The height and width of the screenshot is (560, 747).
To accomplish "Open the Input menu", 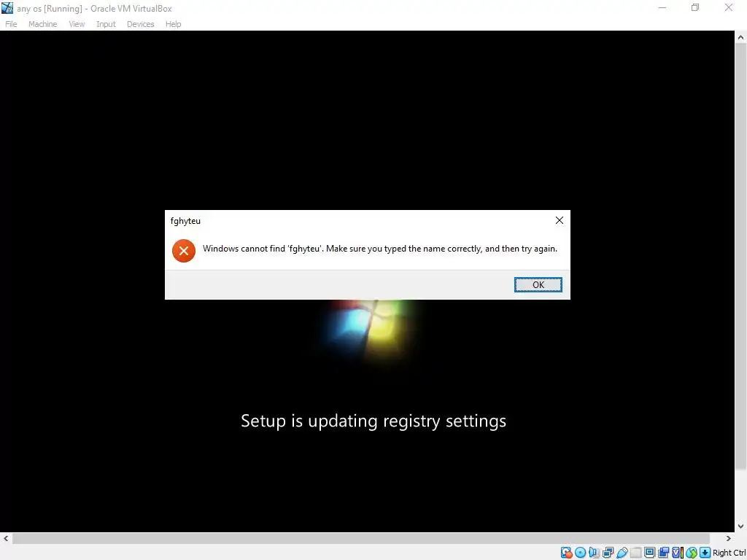I will [106, 24].
